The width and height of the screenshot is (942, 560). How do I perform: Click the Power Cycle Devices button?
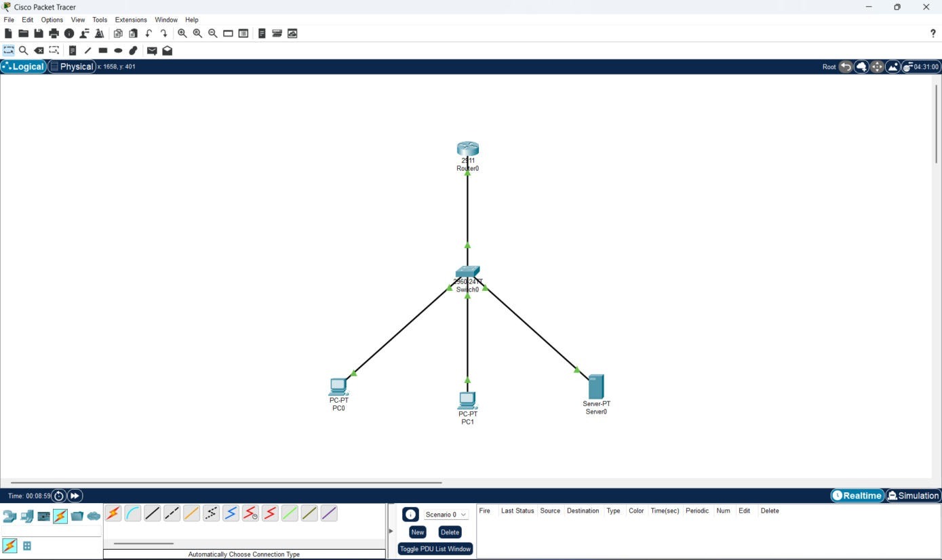[x=59, y=496]
